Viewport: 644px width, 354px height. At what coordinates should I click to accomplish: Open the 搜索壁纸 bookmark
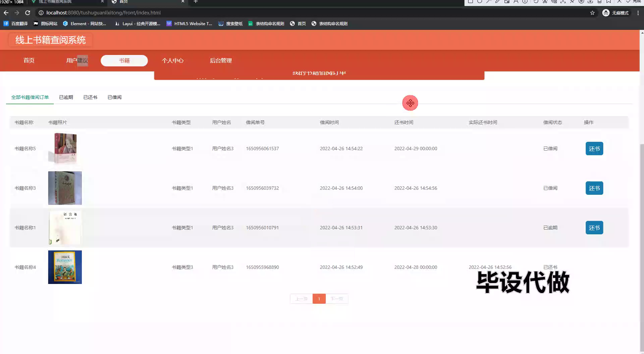pos(230,23)
